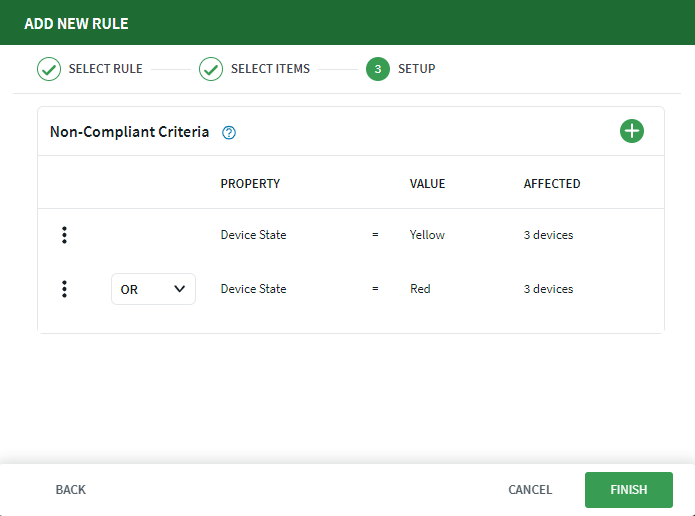Click the Select Rule completed checkmark icon

click(x=49, y=69)
